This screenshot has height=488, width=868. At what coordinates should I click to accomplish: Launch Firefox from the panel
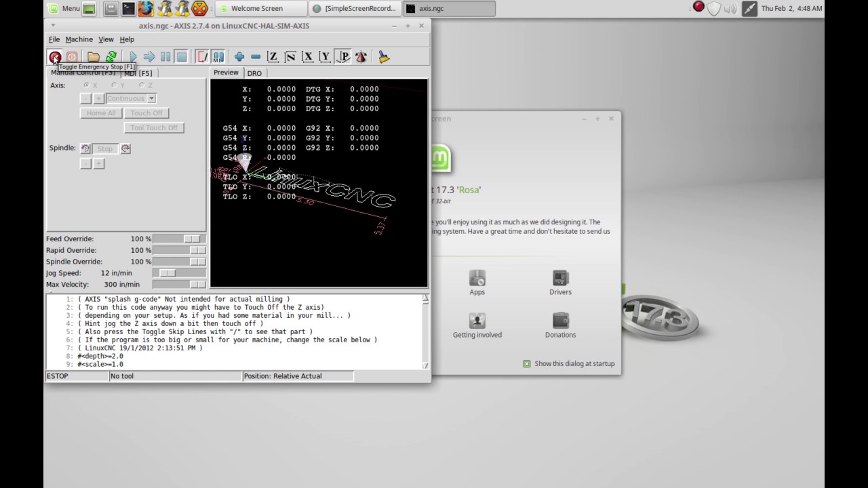tap(145, 8)
